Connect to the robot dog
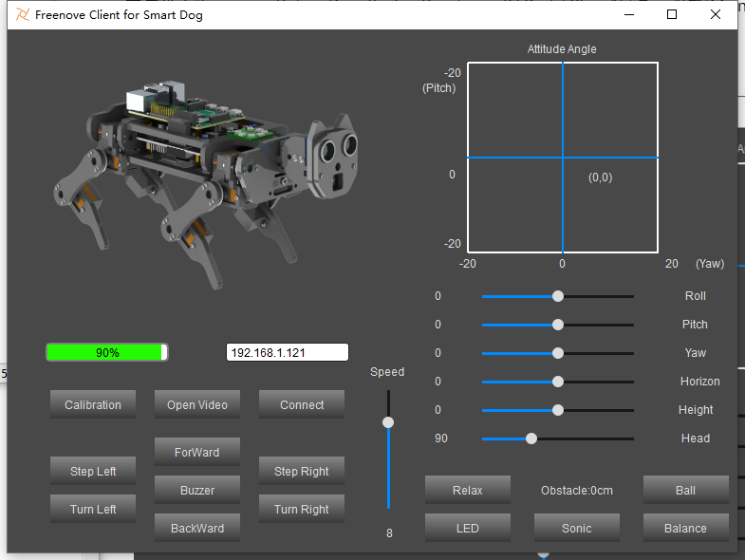The height and width of the screenshot is (560, 745). pyautogui.click(x=302, y=404)
